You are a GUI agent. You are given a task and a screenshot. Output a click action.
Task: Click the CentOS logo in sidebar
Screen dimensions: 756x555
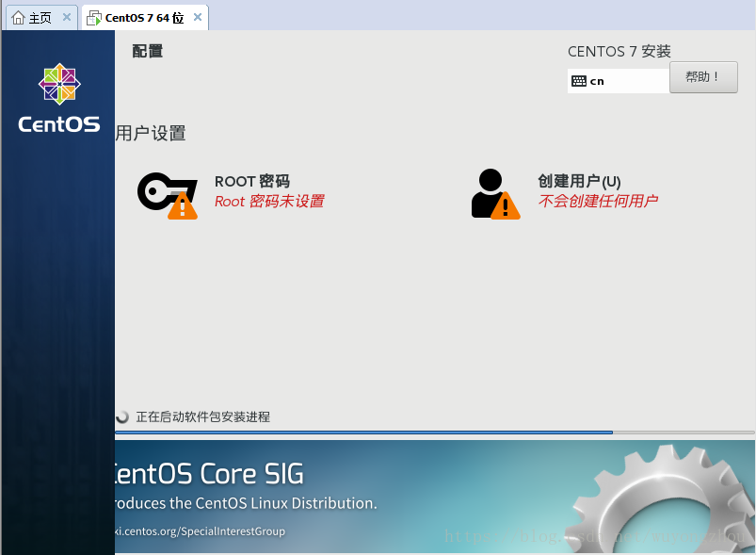click(x=59, y=84)
